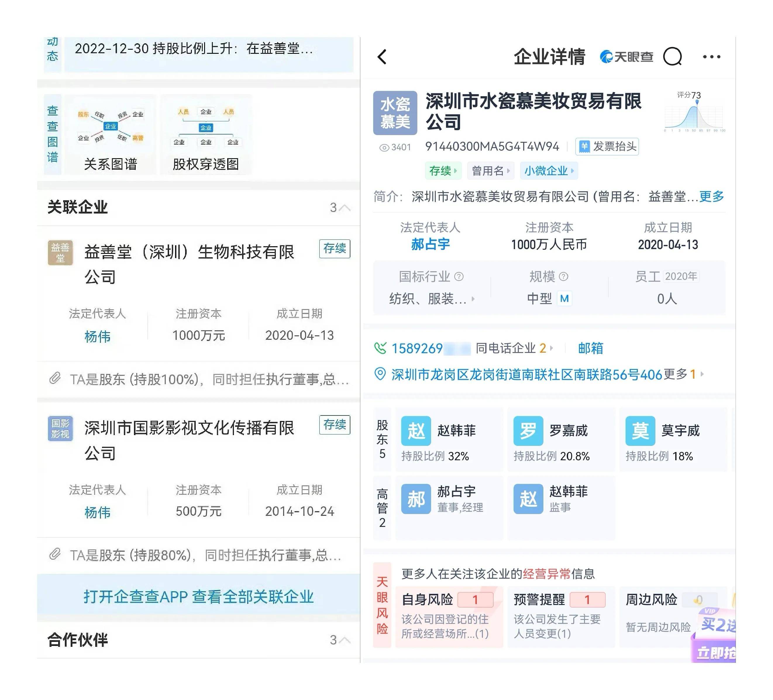
Task: Tap the 查查图谱 side label
Action: [x=53, y=134]
